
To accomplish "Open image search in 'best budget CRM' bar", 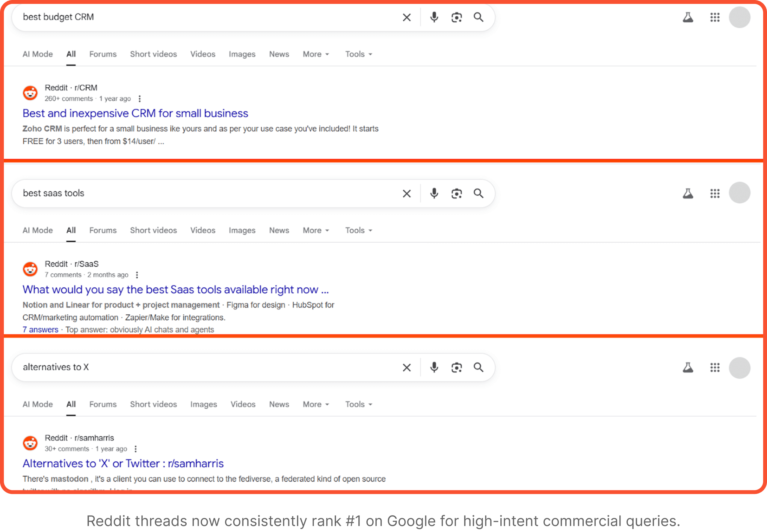I will [456, 17].
